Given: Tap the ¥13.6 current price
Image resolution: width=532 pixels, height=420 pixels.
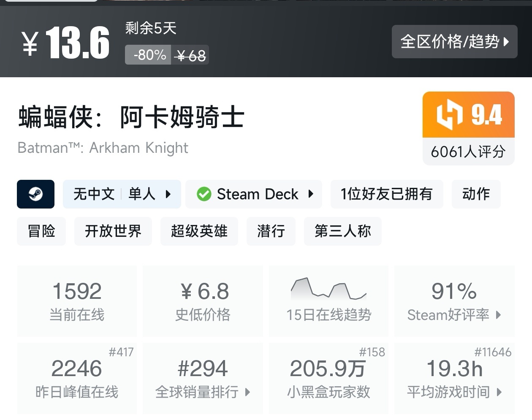Looking at the screenshot, I should pyautogui.click(x=66, y=42).
